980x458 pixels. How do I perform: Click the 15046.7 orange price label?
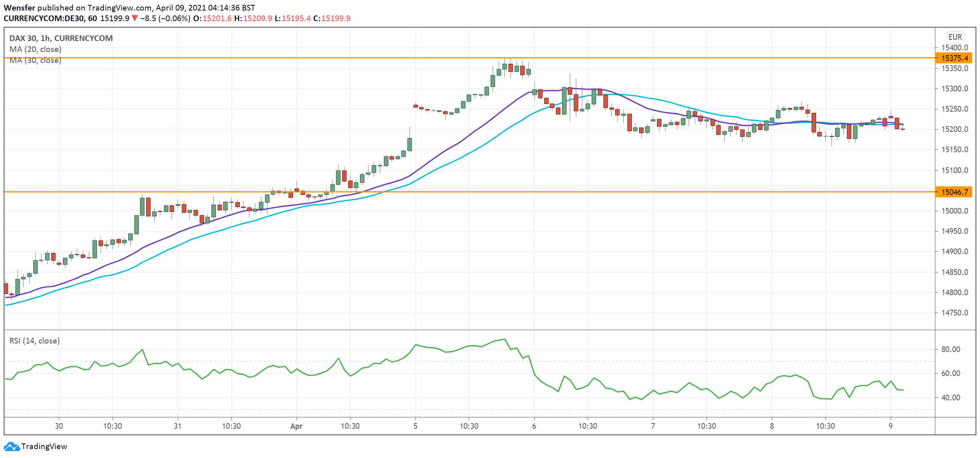point(954,192)
